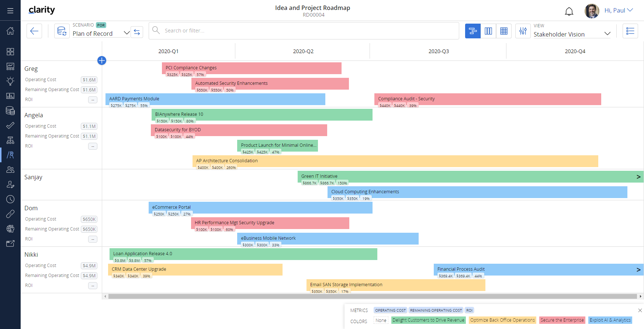
Task: Open view options sliders icon
Action: coord(523,31)
